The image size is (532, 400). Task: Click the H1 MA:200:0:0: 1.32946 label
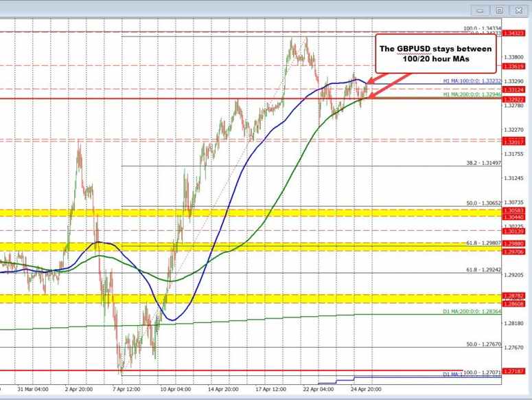click(x=472, y=94)
